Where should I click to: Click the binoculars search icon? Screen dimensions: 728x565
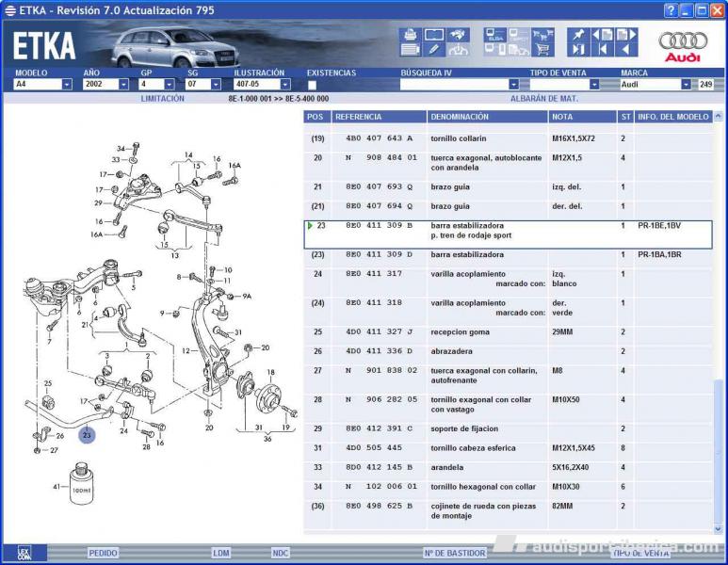coord(458,34)
